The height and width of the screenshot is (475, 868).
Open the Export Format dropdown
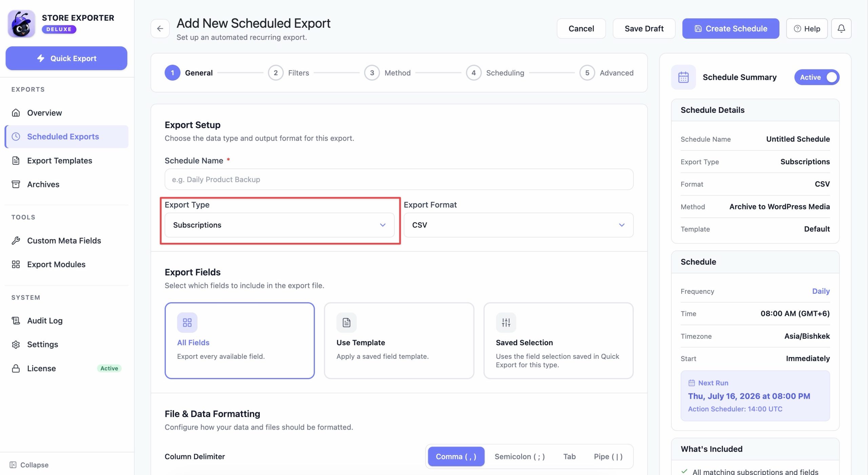518,225
